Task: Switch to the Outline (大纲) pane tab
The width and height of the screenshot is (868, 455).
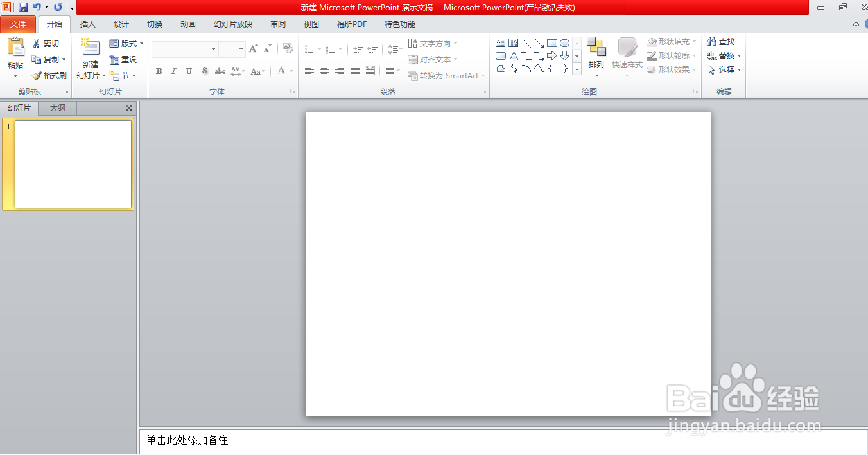Action: pos(58,108)
